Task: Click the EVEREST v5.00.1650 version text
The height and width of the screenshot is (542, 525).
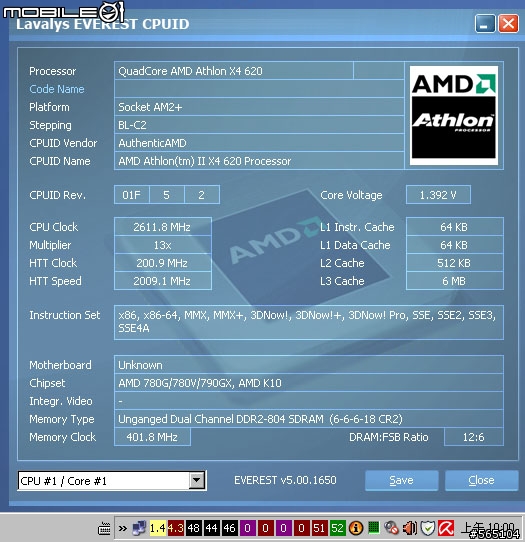Action: pos(285,480)
